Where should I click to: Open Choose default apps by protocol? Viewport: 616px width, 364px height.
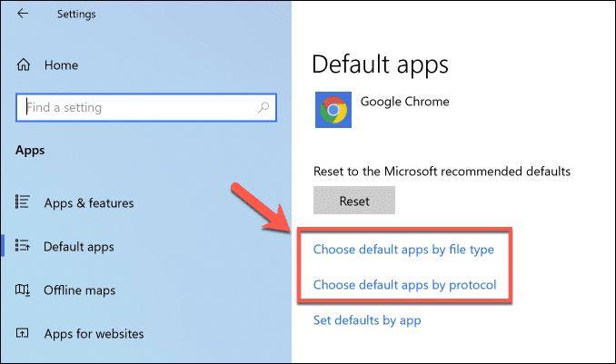pyautogui.click(x=404, y=285)
